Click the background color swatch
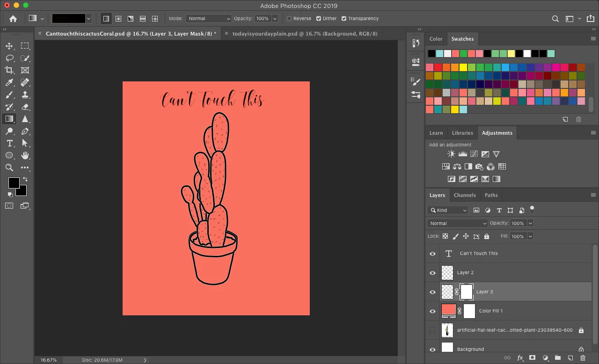The height and width of the screenshot is (364, 599). point(22,191)
